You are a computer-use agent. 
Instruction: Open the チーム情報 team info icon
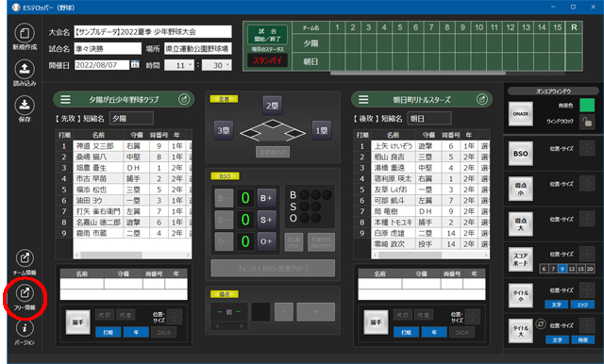(x=25, y=258)
